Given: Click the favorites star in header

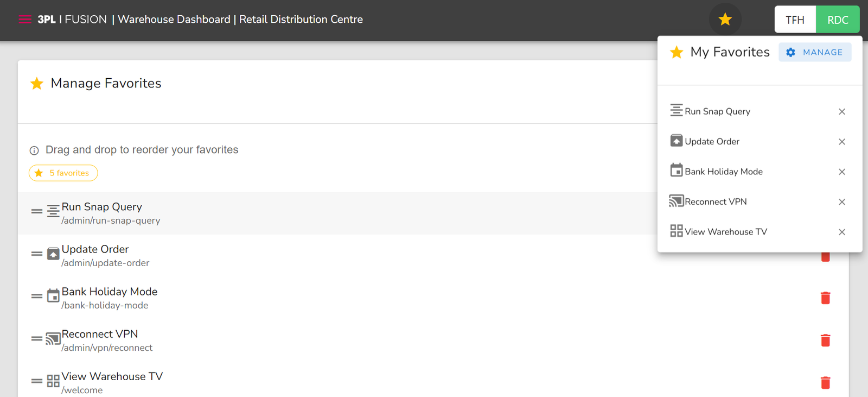Looking at the screenshot, I should [725, 20].
